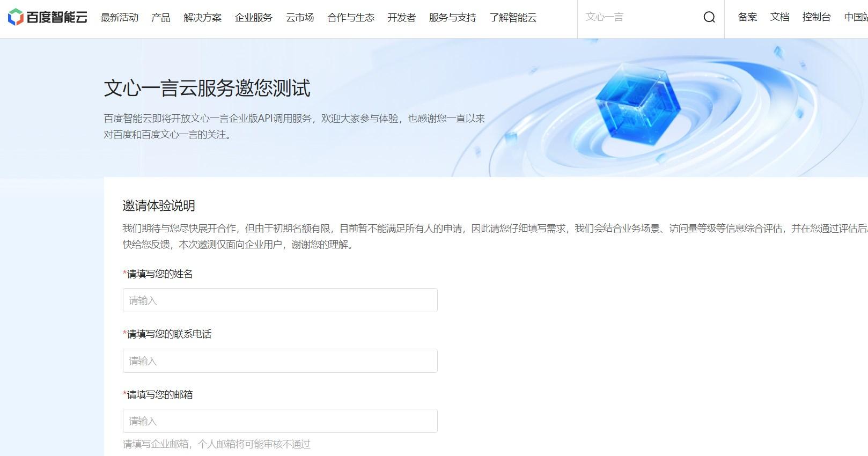Open the 最新活动 menu
This screenshot has height=456, width=868.
120,18
